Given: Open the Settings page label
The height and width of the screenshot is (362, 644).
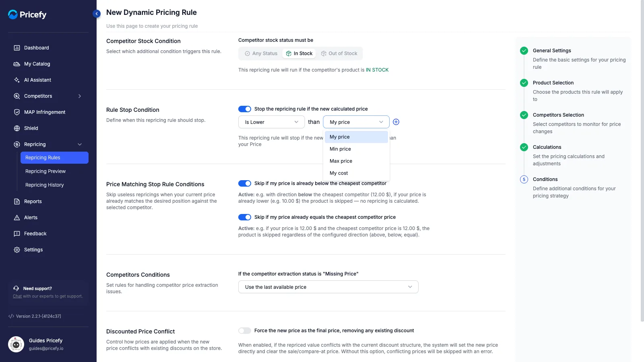Looking at the screenshot, I should tap(33, 250).
